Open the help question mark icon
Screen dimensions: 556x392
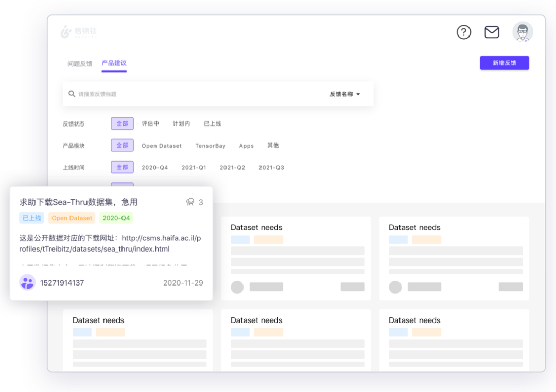click(x=463, y=32)
